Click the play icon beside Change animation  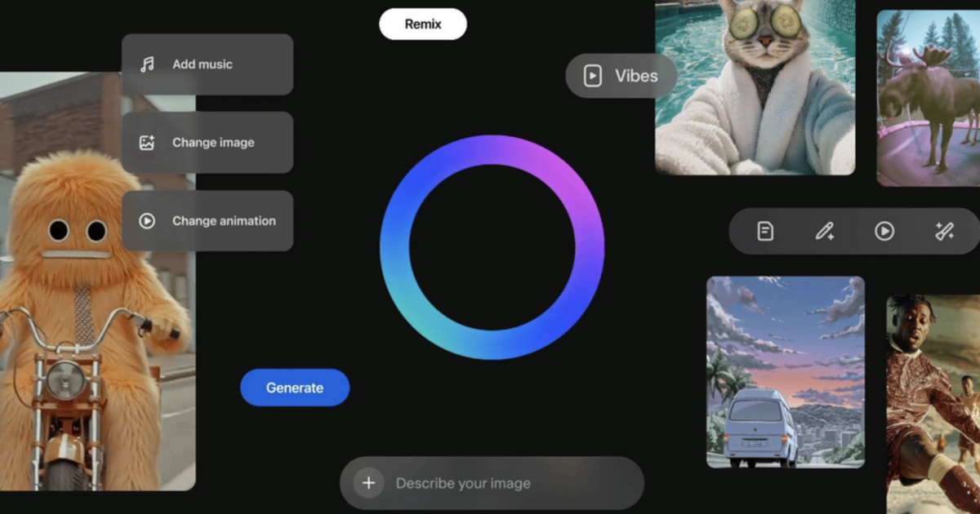coord(147,221)
